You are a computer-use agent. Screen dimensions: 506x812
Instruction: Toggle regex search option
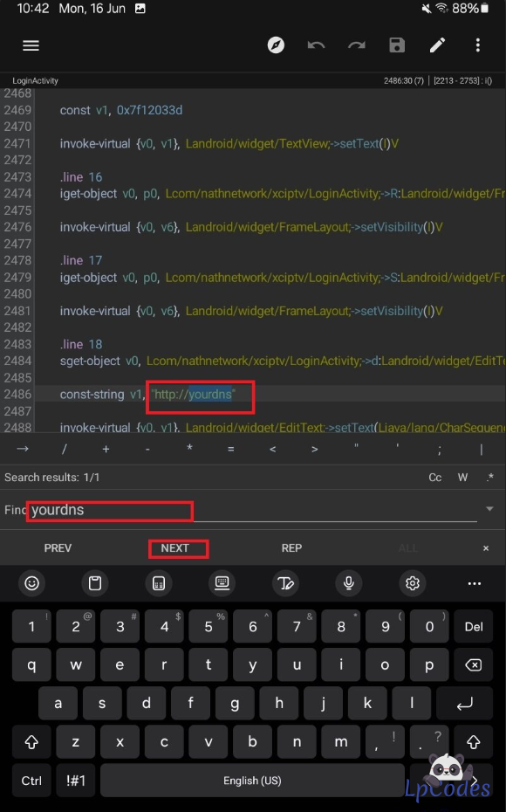[x=489, y=478]
